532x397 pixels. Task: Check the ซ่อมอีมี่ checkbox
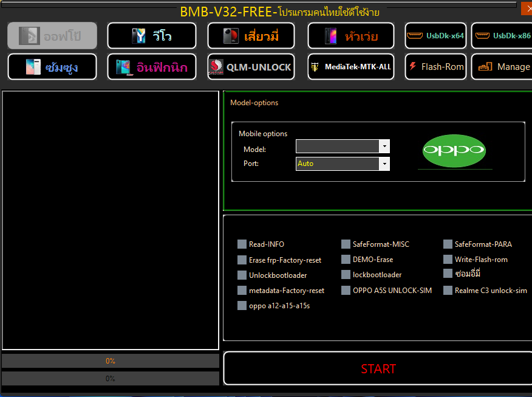pyautogui.click(x=448, y=274)
